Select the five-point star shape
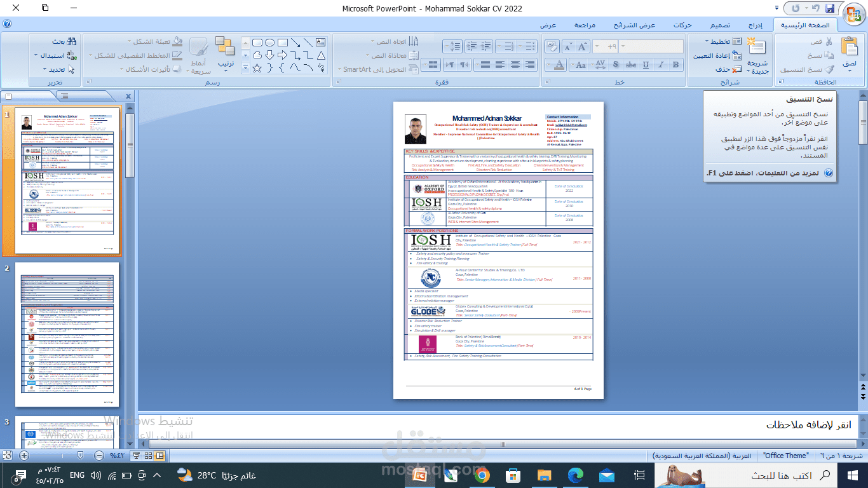Screen dimensions: 868x488 click(x=257, y=68)
